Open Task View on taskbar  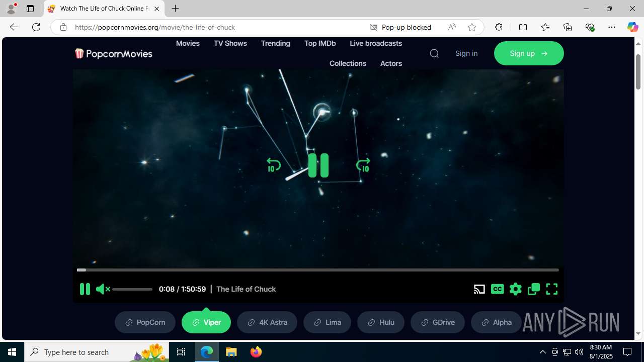181,352
